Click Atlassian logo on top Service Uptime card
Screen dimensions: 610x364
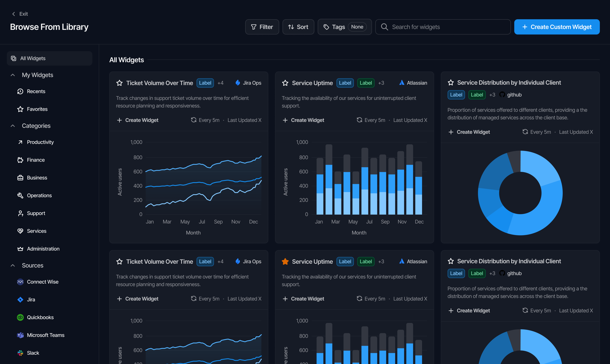pos(402,83)
